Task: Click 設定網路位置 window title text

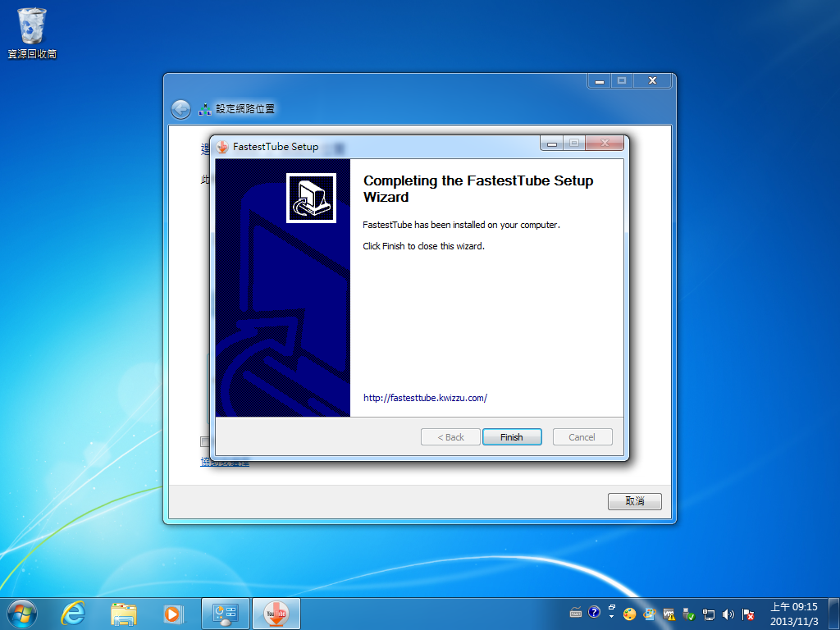Action: [244, 109]
